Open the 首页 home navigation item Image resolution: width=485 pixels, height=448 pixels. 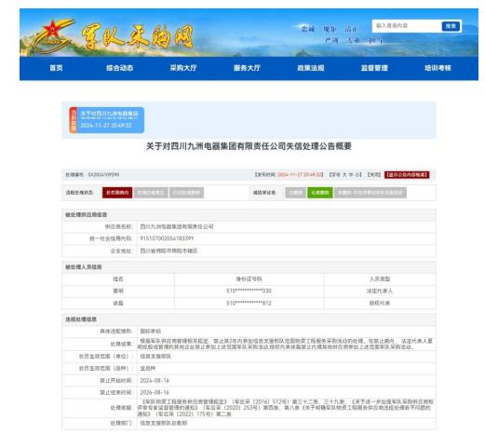click(x=57, y=68)
